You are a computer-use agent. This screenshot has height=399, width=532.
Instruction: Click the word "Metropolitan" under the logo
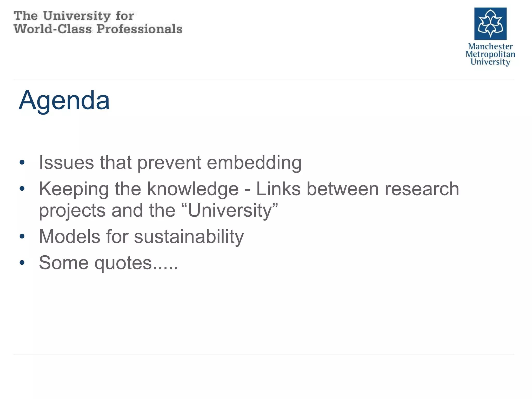coord(490,54)
